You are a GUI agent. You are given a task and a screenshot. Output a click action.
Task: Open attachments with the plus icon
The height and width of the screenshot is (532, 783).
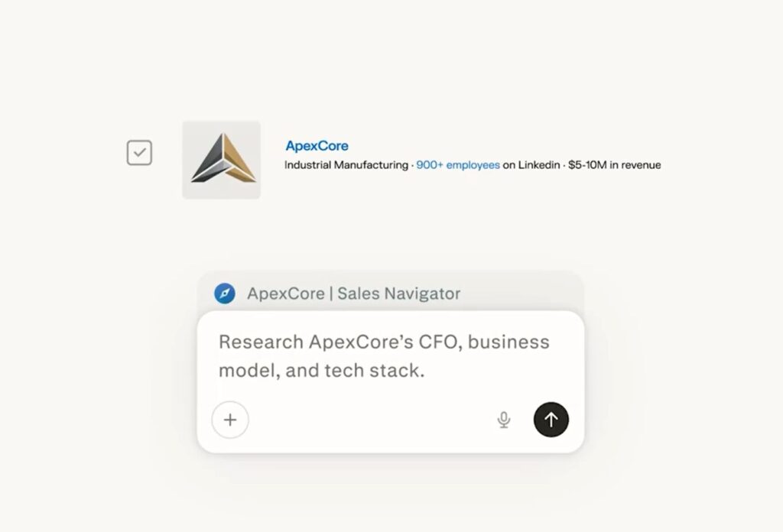(x=230, y=420)
